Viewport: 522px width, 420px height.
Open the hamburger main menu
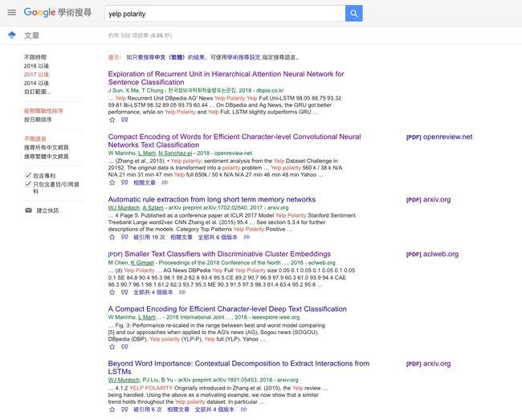pyautogui.click(x=12, y=13)
